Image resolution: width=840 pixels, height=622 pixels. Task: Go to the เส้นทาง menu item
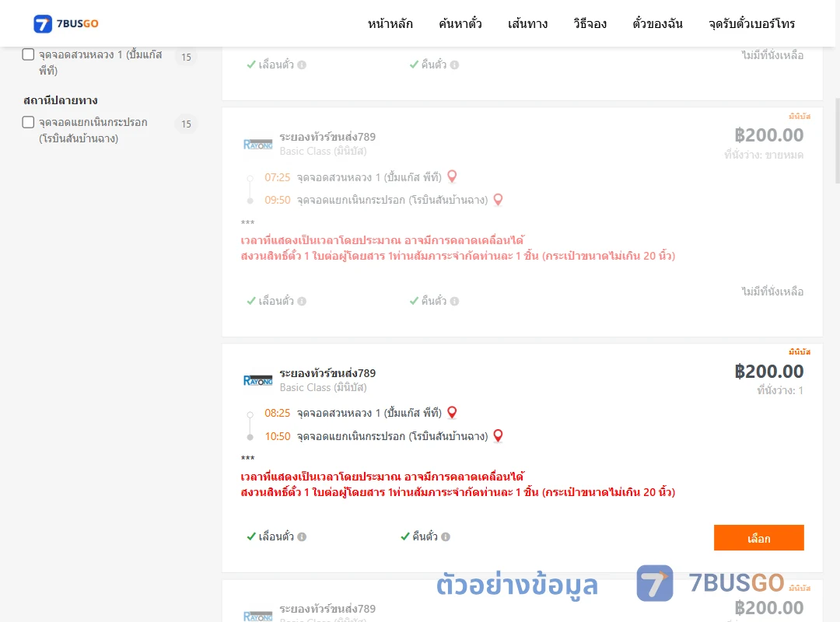[x=527, y=23]
